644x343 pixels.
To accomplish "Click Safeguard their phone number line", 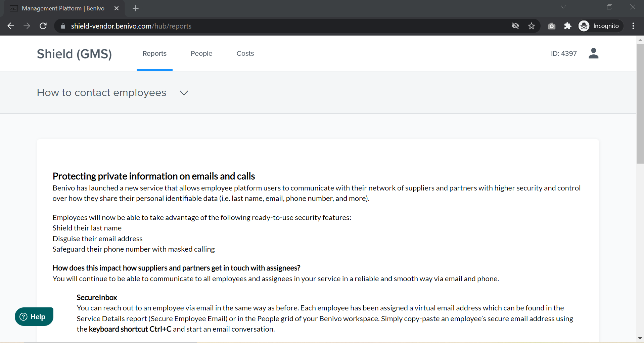I will point(134,249).
